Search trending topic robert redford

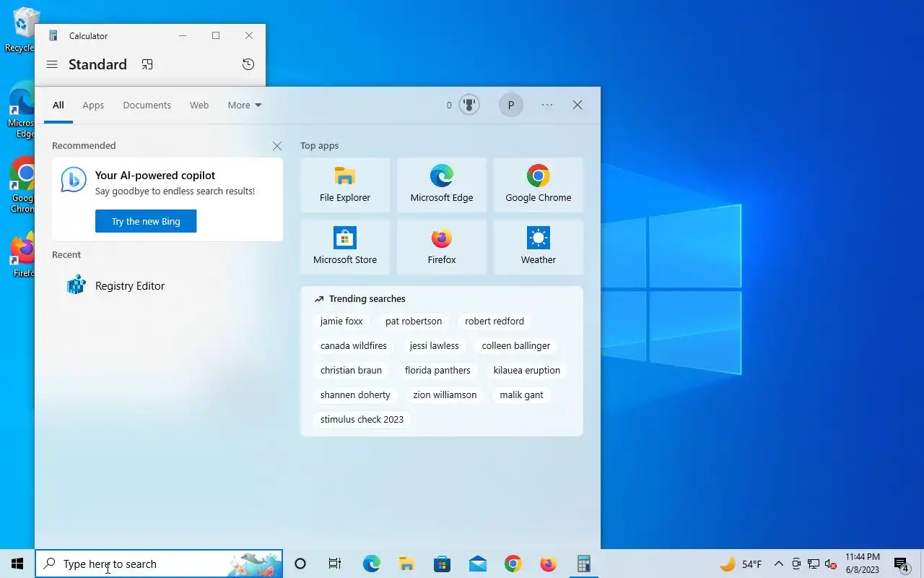click(494, 321)
